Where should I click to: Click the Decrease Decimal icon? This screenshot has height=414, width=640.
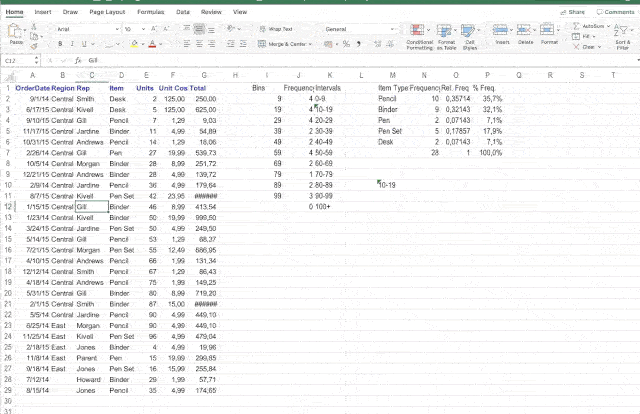tap(390, 44)
